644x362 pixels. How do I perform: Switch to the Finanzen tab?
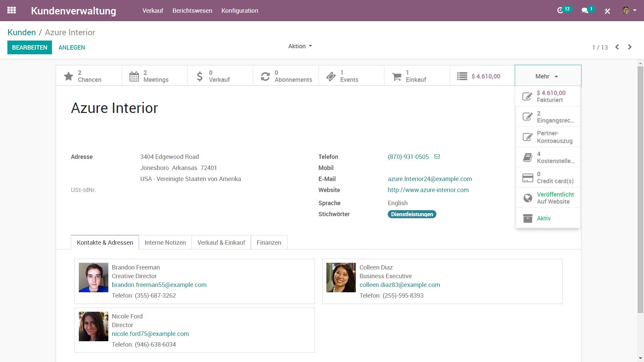(269, 242)
